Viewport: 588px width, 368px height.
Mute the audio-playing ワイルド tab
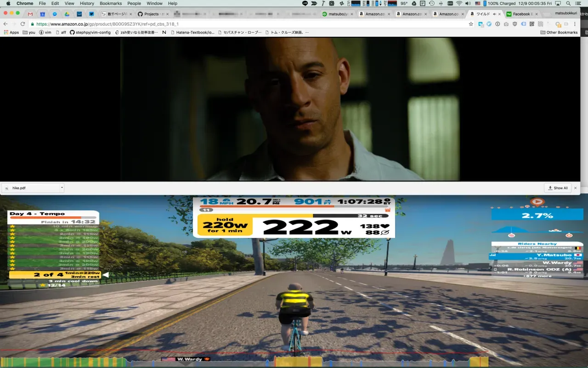coord(493,14)
